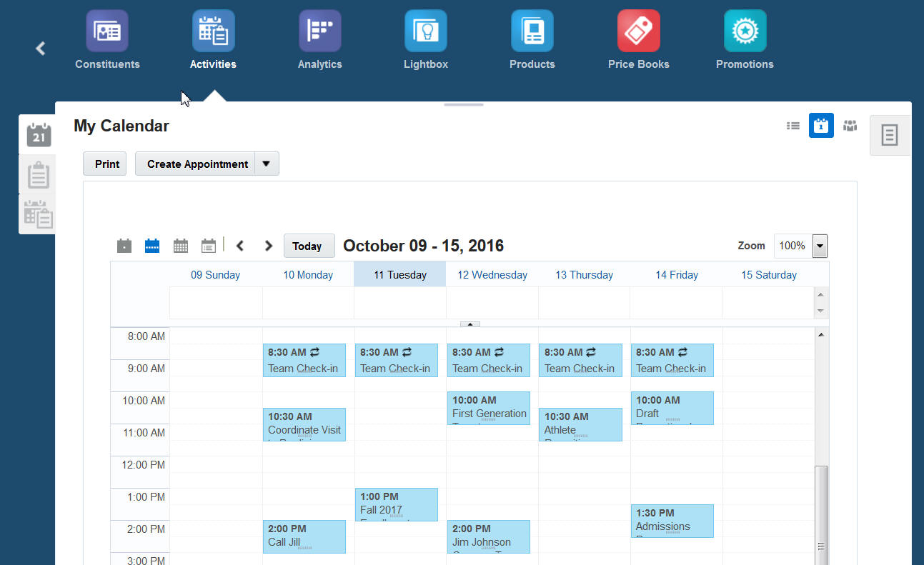This screenshot has width=924, height=565.
Task: Toggle the week view calendar icon
Action: tap(152, 246)
